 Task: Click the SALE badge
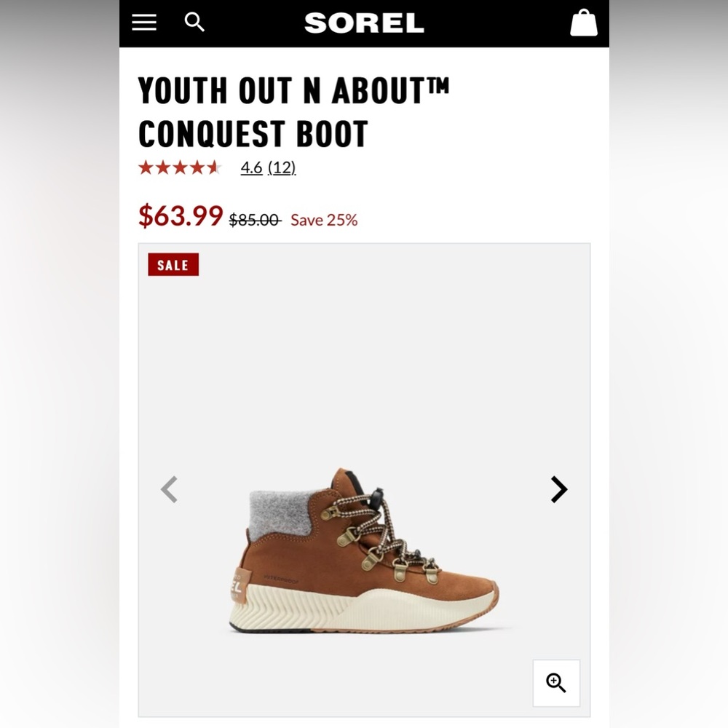173,265
